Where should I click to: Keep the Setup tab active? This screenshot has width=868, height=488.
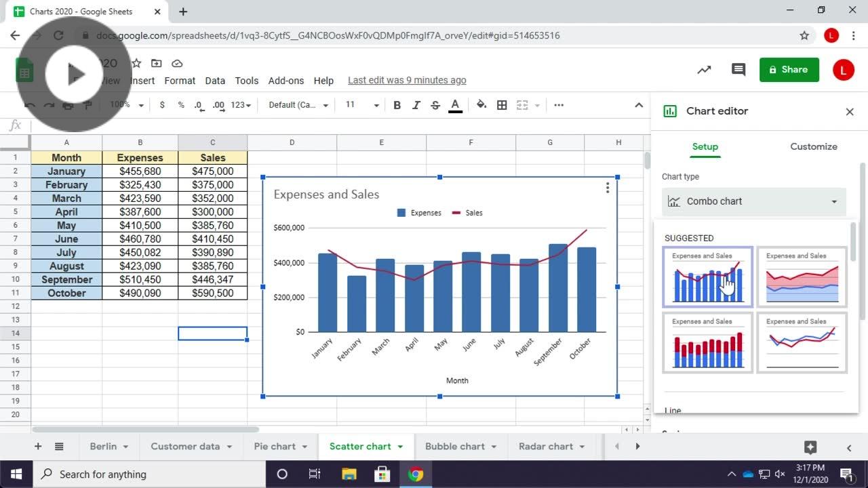(705, 146)
